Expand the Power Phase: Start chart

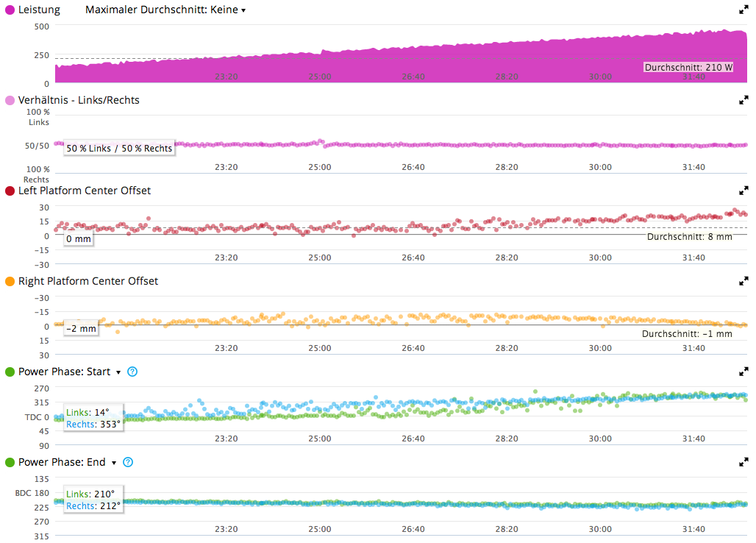click(743, 372)
